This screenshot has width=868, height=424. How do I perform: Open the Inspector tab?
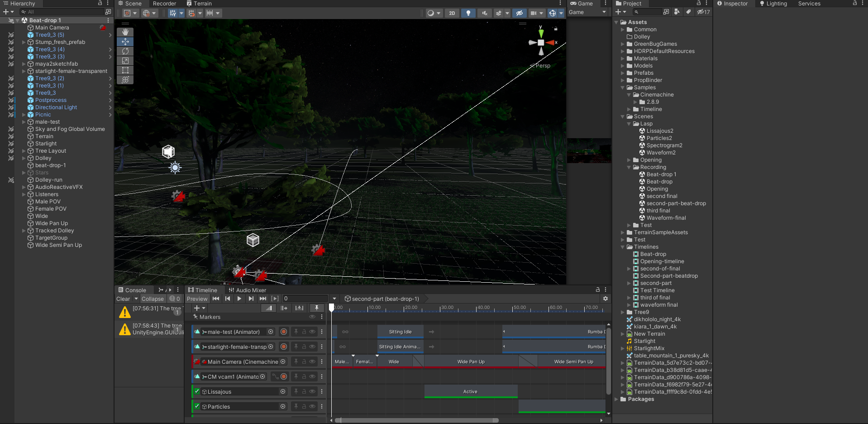pos(732,4)
